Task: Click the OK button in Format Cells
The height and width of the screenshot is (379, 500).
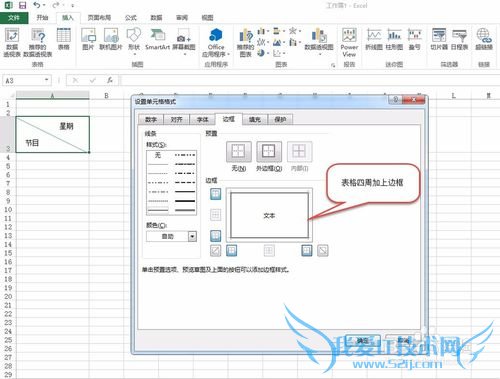Action: pyautogui.click(x=363, y=341)
